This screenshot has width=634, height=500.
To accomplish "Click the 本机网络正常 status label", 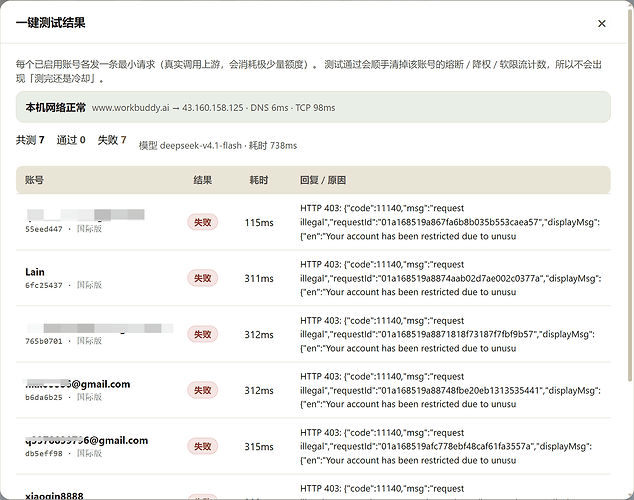I will (x=55, y=108).
